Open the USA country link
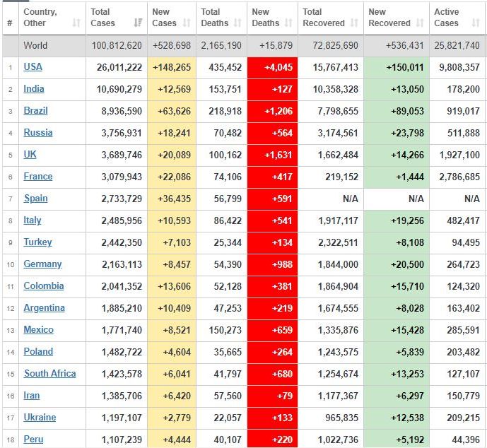The height and width of the screenshot is (448, 487). pos(33,67)
